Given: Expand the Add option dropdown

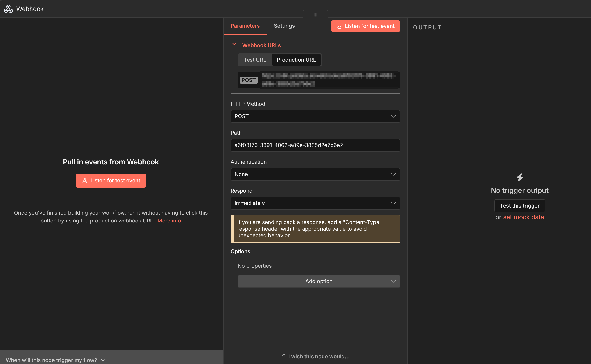Looking at the screenshot, I should coord(319,281).
